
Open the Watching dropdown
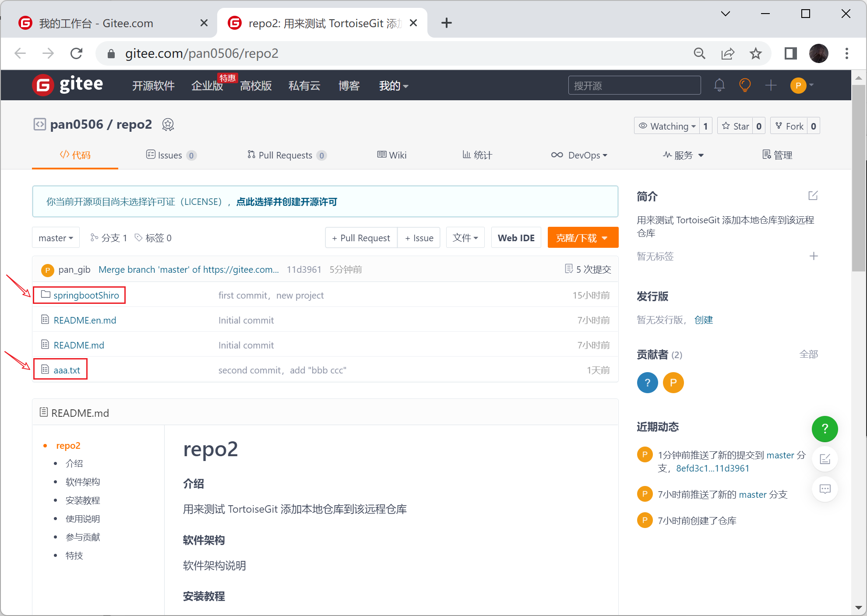click(667, 126)
